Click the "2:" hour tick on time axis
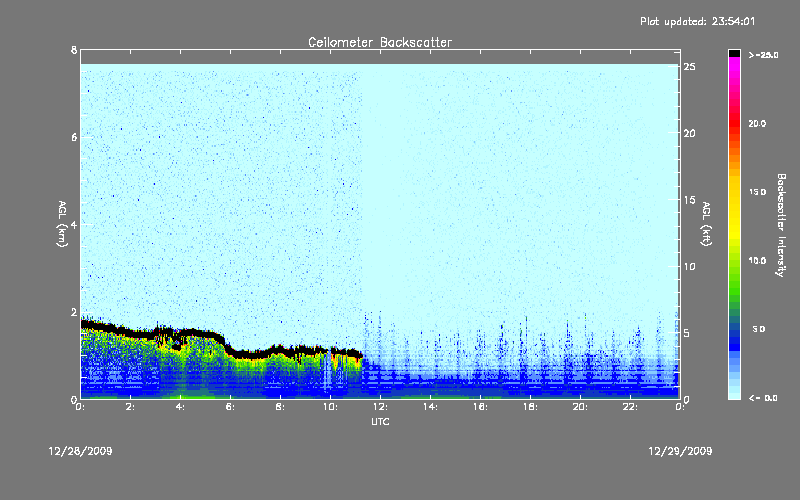Viewport: 800px width, 500px height. [131, 407]
